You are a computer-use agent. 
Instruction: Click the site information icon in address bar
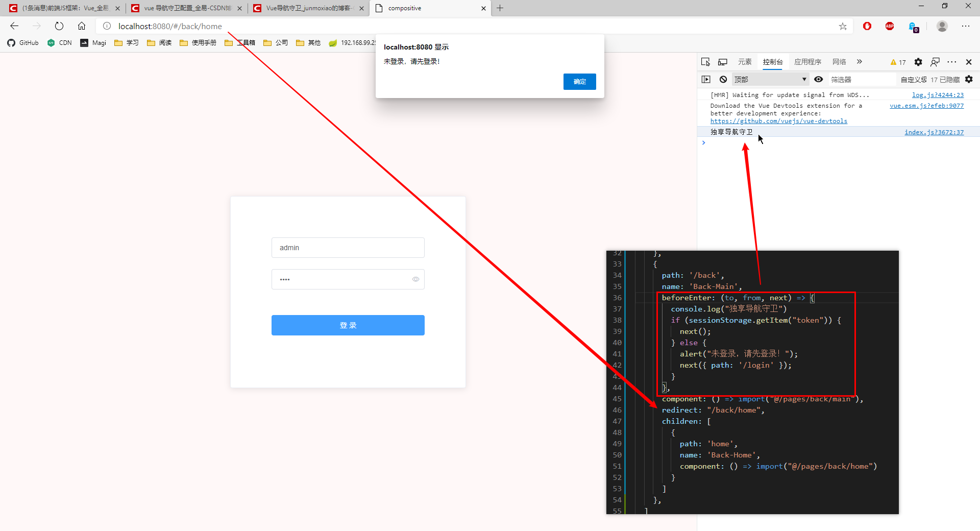click(x=107, y=26)
